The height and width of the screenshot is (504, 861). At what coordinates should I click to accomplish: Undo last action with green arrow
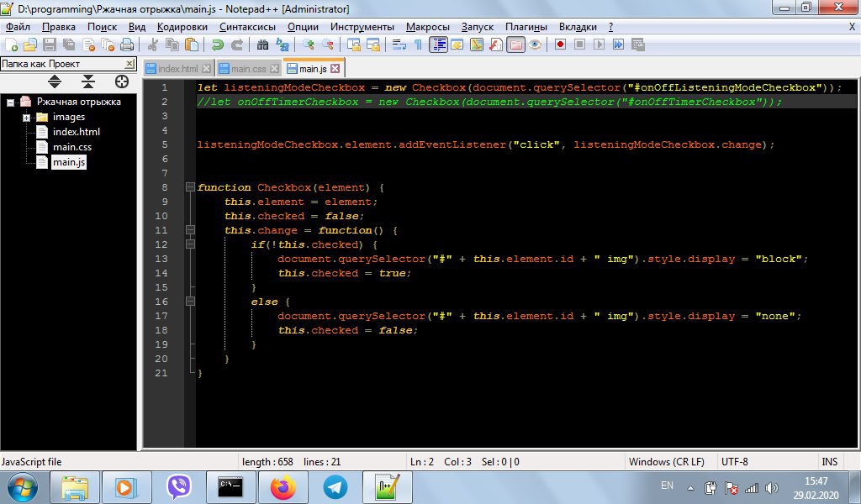coord(218,45)
